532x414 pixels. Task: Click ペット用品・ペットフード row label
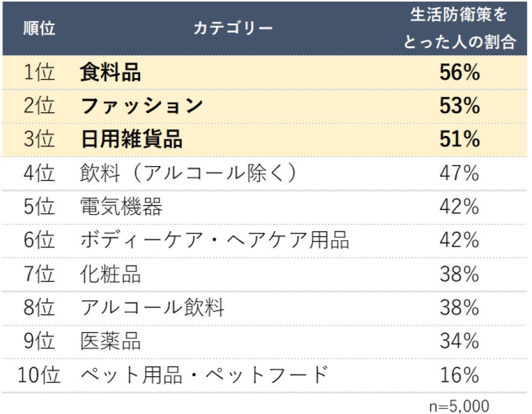[204, 376]
